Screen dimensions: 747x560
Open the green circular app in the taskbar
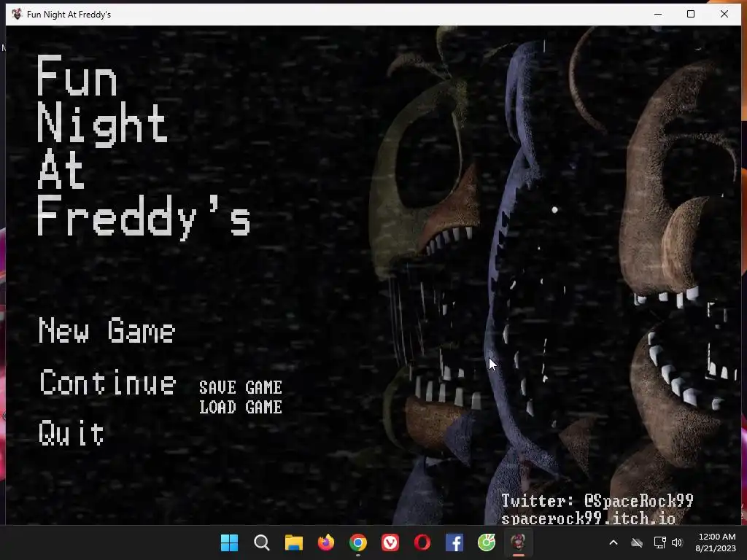[487, 542]
